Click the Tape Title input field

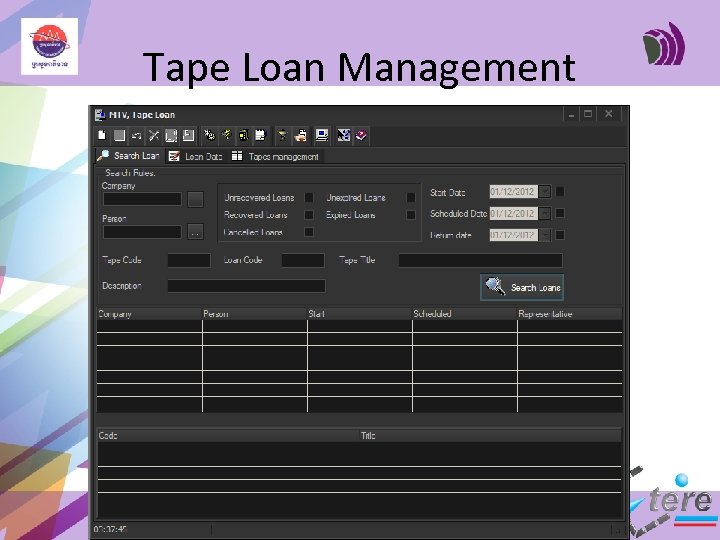pos(480,260)
